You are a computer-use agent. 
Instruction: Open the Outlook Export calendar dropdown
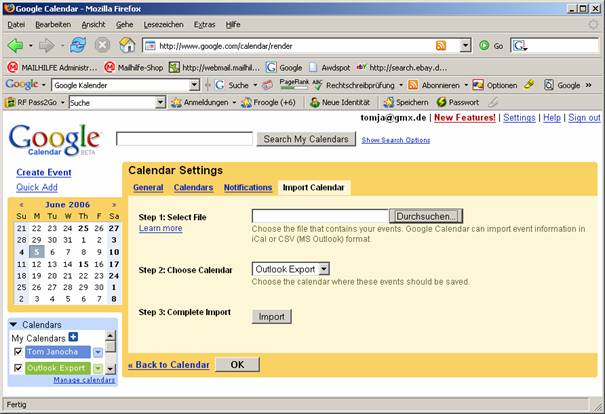[324, 269]
